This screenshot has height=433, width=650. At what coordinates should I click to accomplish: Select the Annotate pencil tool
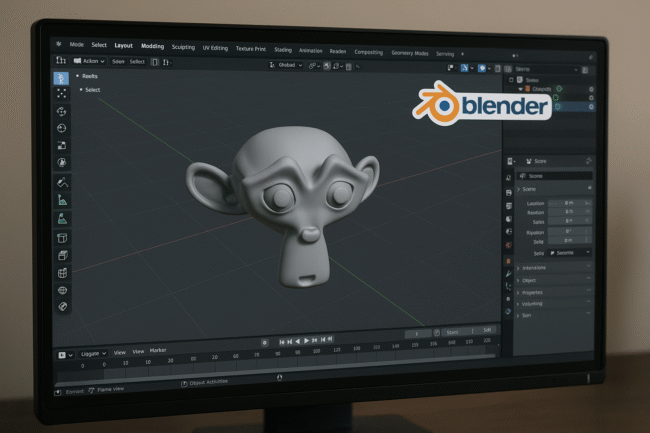tap(62, 182)
